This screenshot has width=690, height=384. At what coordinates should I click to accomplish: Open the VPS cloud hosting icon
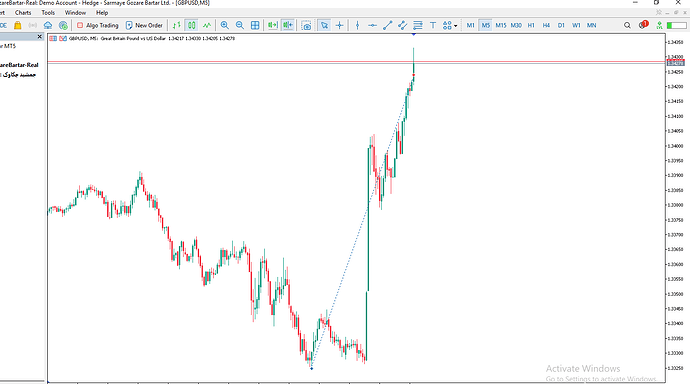(48, 26)
